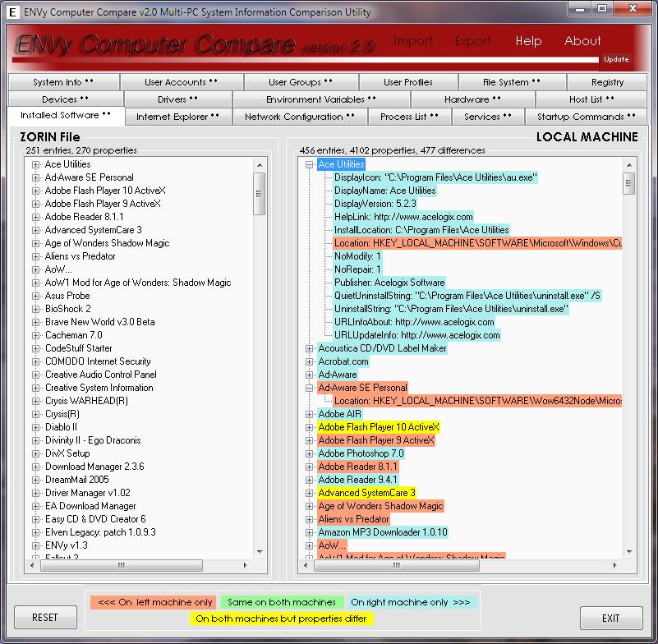This screenshot has height=644, width=658.
Task: Go to the File System tab
Action: pos(512,82)
